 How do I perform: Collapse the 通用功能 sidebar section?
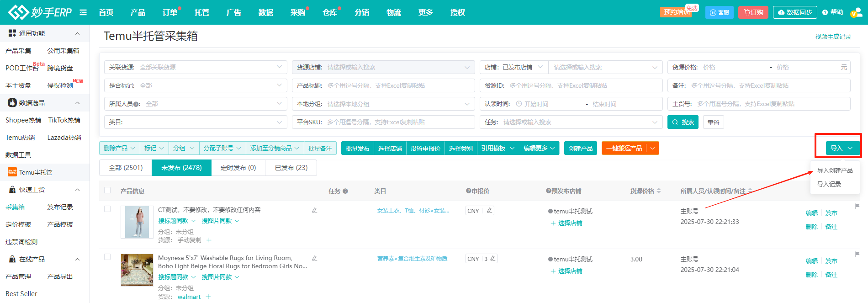[x=77, y=33]
